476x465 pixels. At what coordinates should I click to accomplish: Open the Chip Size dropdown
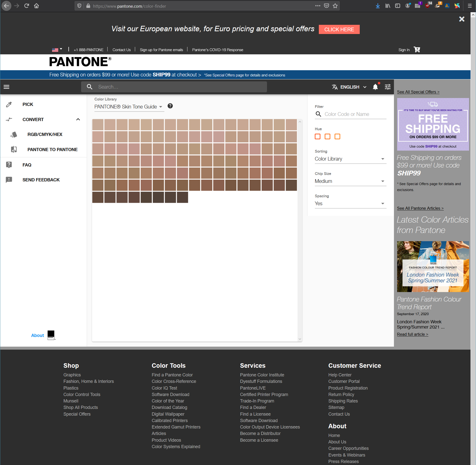pos(350,181)
